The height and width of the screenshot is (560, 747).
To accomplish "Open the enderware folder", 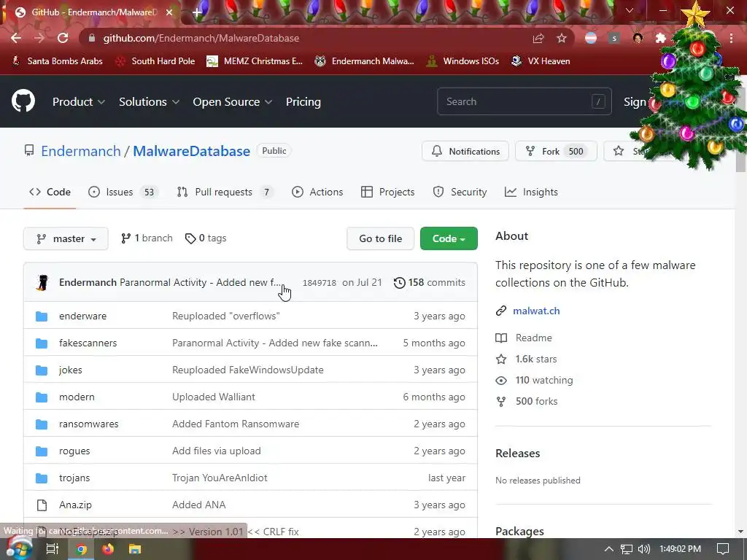I will pos(83,316).
